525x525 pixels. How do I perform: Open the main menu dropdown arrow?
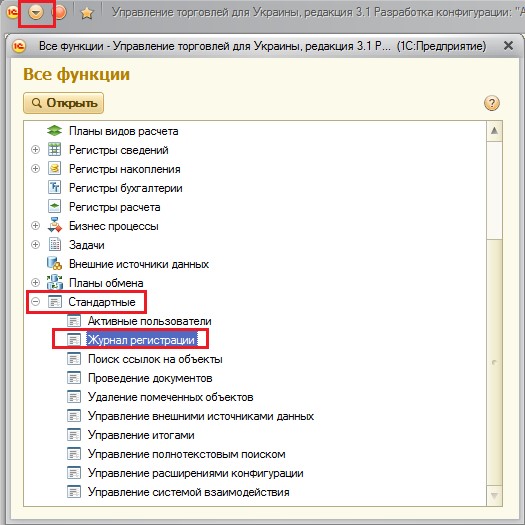(36, 13)
